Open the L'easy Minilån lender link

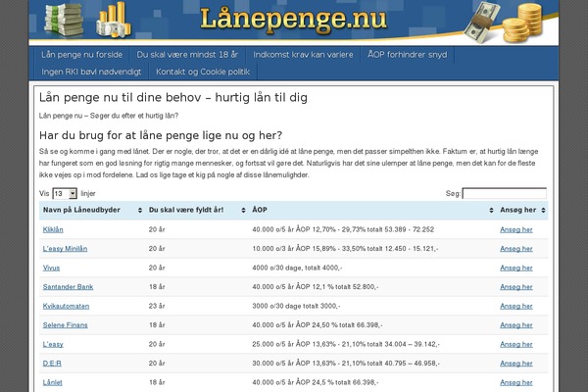pyautogui.click(x=65, y=249)
